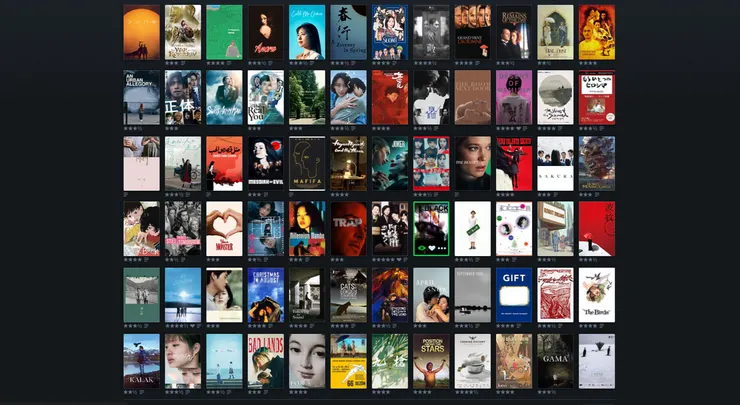
Task: Open the Christmas in August poster
Action: pyautogui.click(x=266, y=295)
